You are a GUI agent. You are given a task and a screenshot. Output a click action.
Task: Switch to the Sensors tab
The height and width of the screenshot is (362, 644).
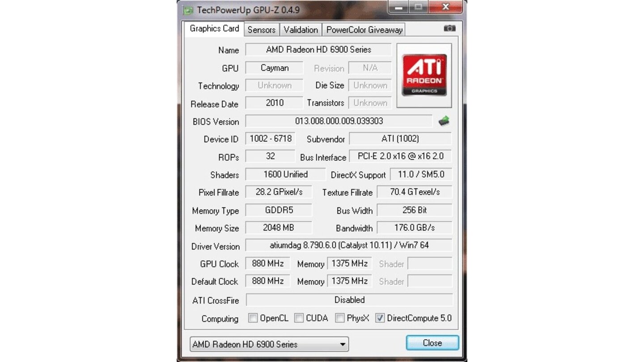pyautogui.click(x=262, y=30)
